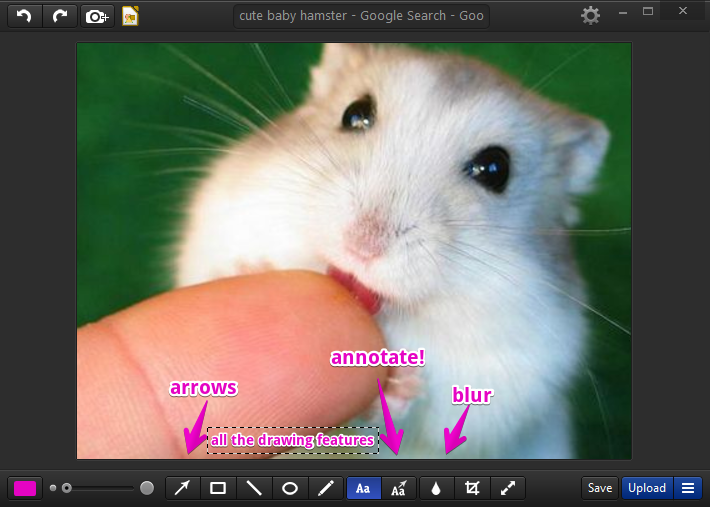The width and height of the screenshot is (710, 507).
Task: Select the Line drawing tool
Action: (x=254, y=488)
